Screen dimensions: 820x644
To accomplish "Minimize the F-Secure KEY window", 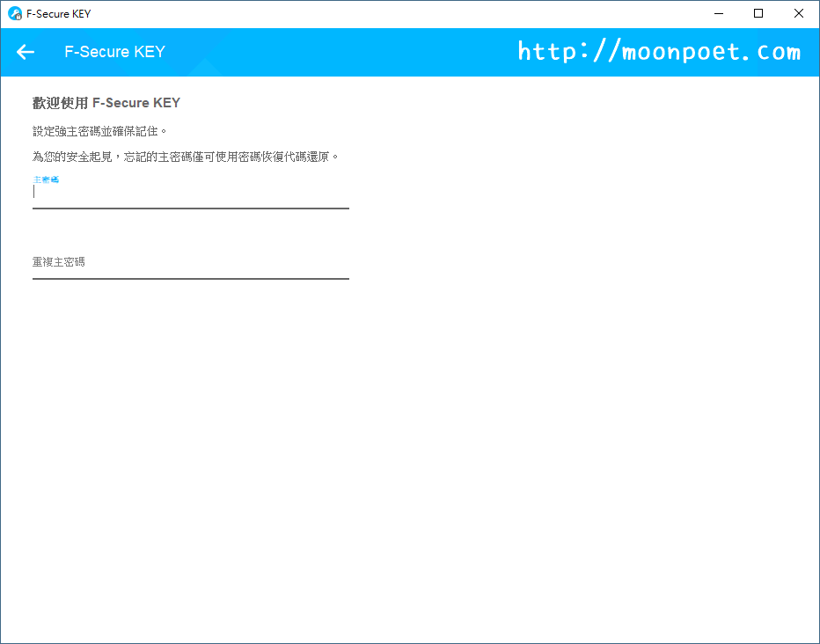I will 718,13.
